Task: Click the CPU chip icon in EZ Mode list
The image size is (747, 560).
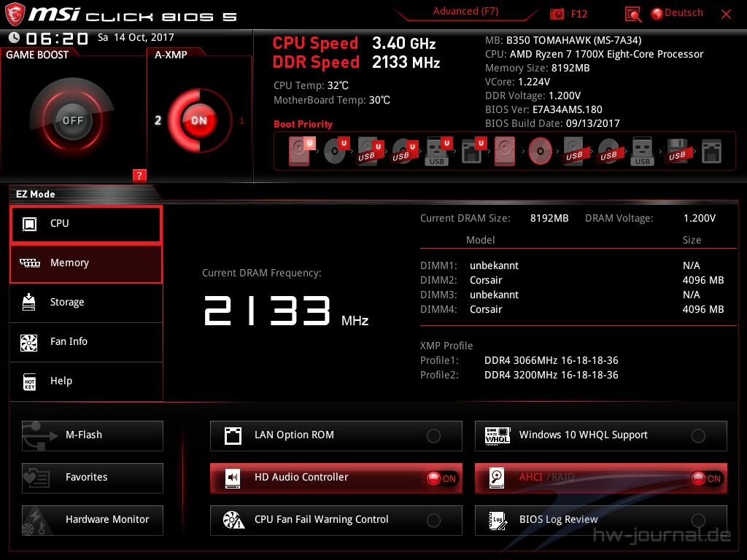Action: (29, 223)
